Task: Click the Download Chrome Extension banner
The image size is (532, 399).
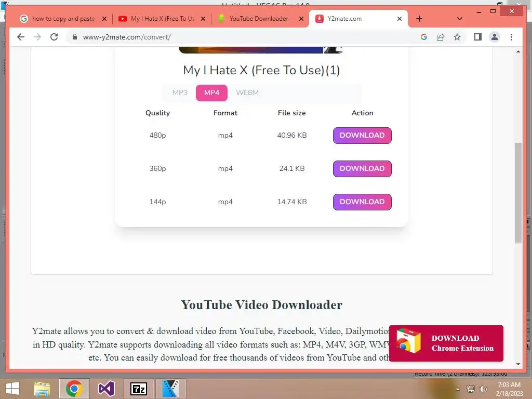Action: point(446,343)
